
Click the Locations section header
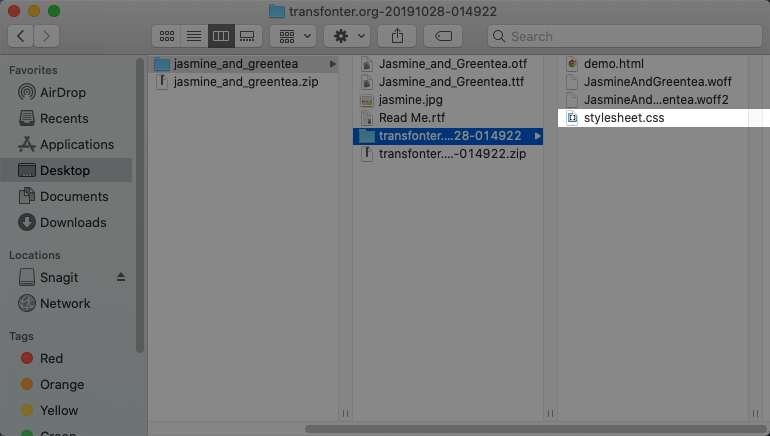35,255
